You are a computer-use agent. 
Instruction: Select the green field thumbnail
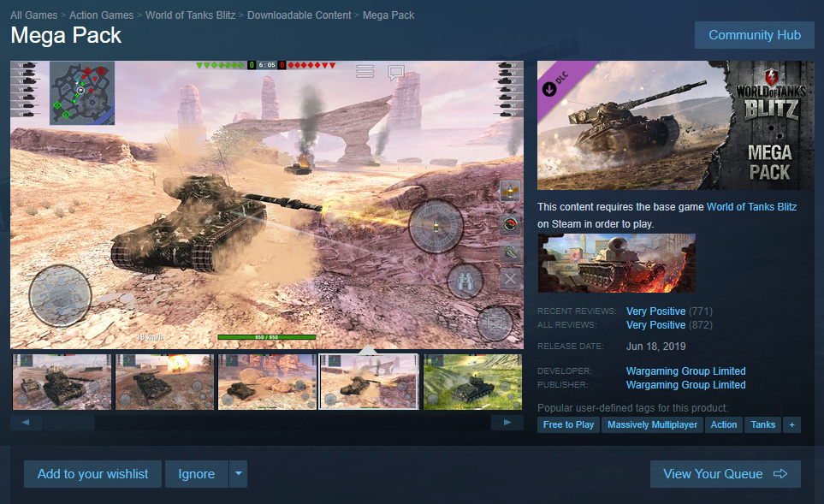[473, 382]
